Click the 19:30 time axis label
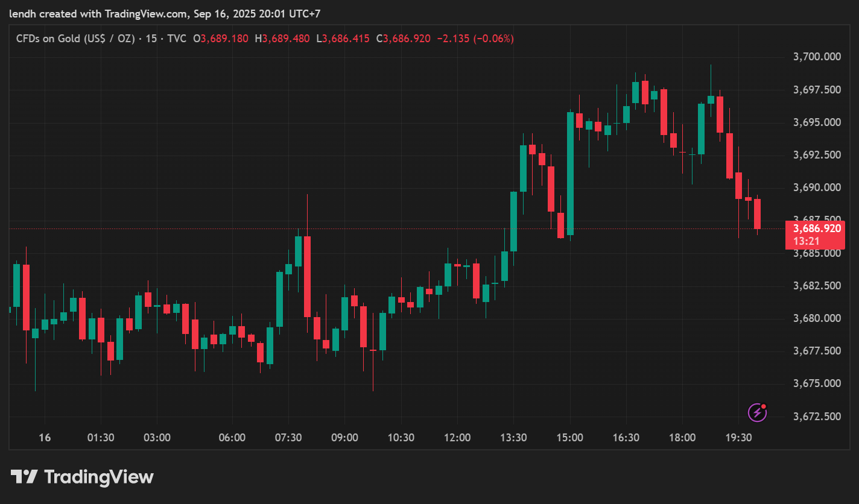The height and width of the screenshot is (504, 859). tap(738, 438)
